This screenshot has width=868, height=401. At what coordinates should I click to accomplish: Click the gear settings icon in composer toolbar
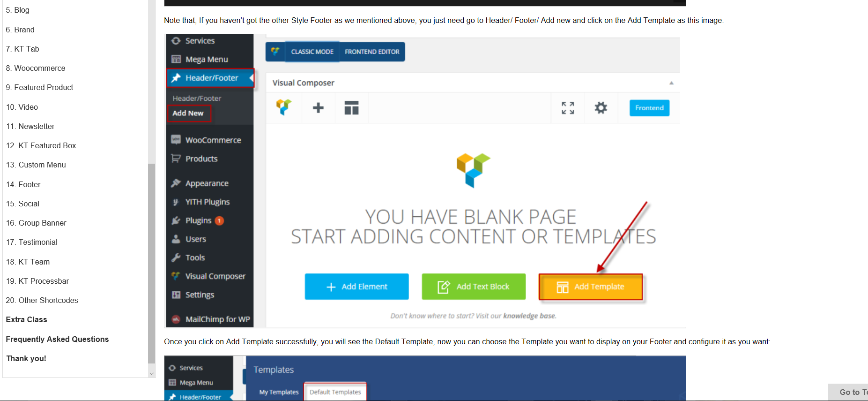(x=601, y=108)
